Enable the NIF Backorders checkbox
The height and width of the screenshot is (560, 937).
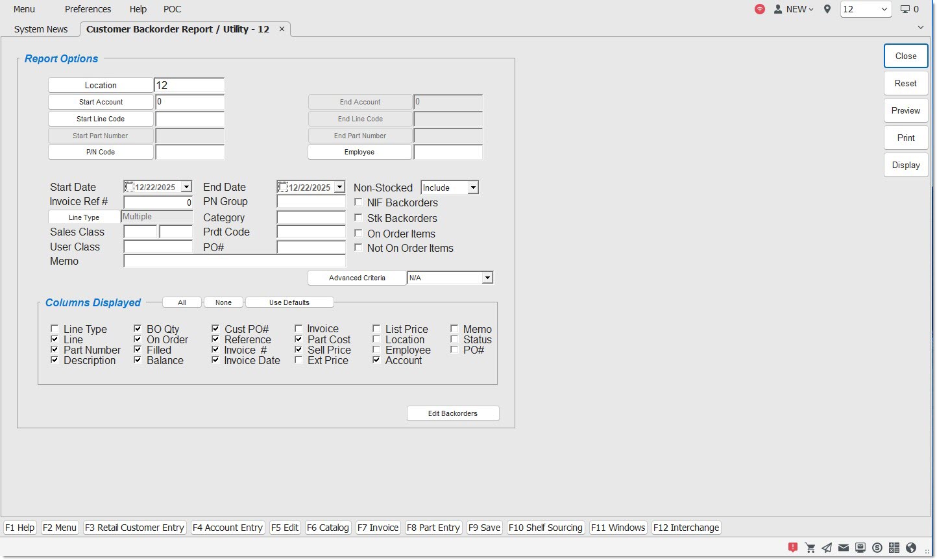(358, 202)
